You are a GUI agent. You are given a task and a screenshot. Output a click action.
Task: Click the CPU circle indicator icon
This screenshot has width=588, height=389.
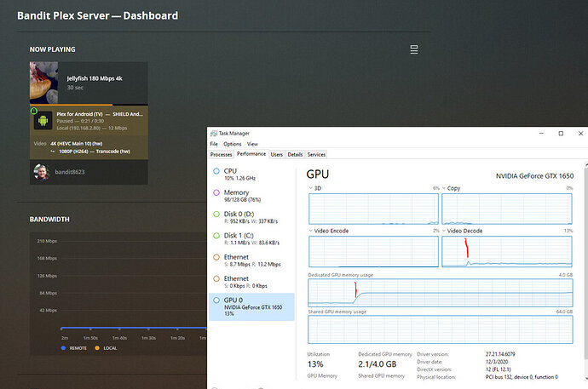[x=216, y=171]
